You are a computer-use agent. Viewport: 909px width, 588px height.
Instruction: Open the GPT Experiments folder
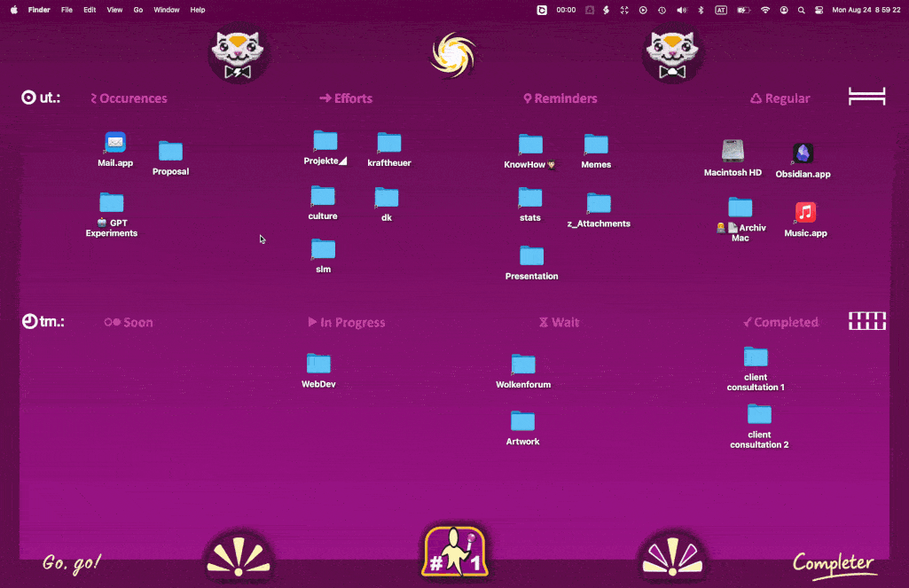112,202
